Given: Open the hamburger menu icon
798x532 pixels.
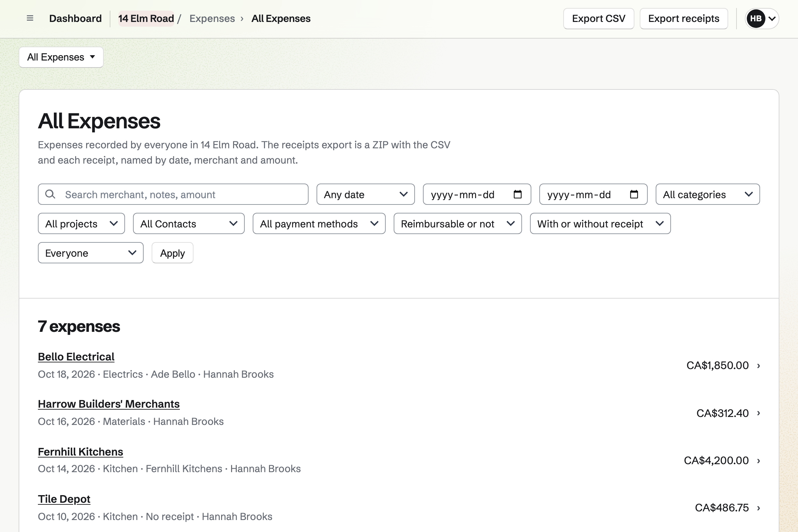Looking at the screenshot, I should pos(30,18).
